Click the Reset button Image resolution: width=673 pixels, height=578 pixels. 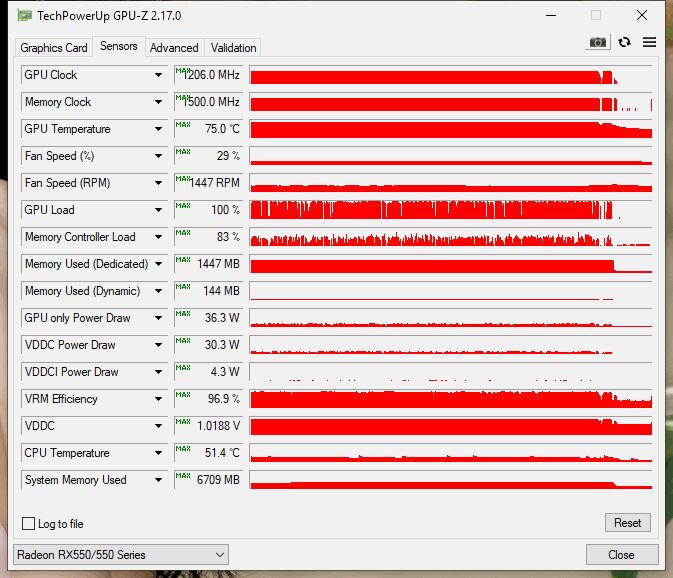[x=628, y=523]
